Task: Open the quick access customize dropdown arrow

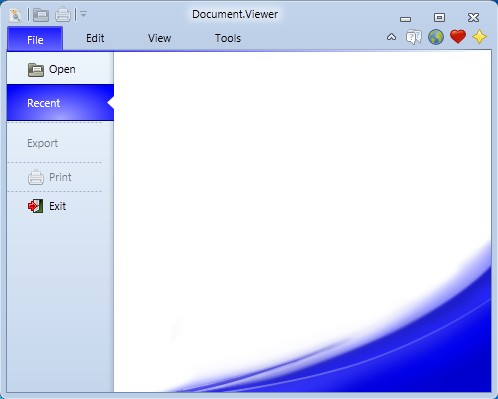Action: (83, 14)
